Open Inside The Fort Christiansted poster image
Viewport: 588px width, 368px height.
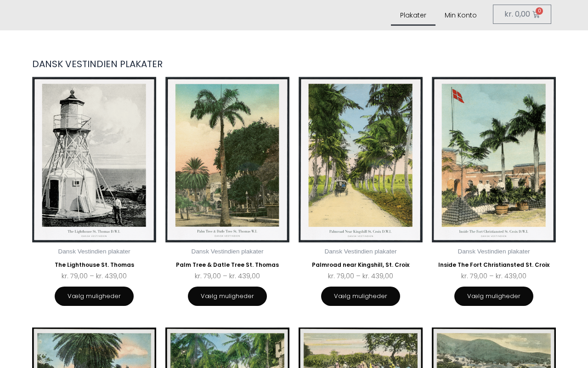point(494,160)
